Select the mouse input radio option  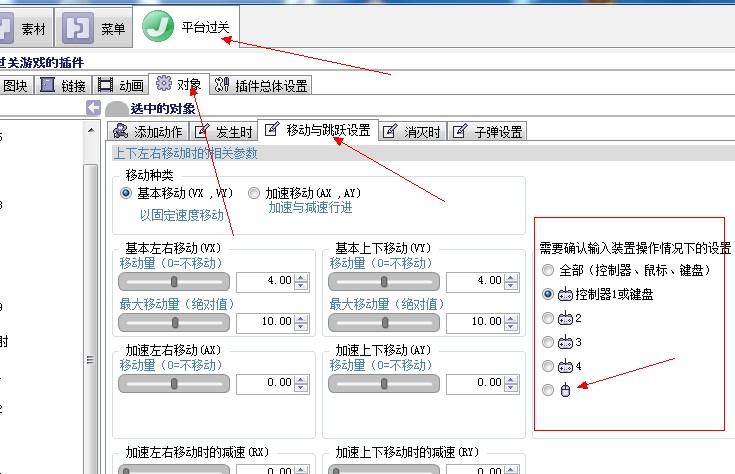pos(548,390)
